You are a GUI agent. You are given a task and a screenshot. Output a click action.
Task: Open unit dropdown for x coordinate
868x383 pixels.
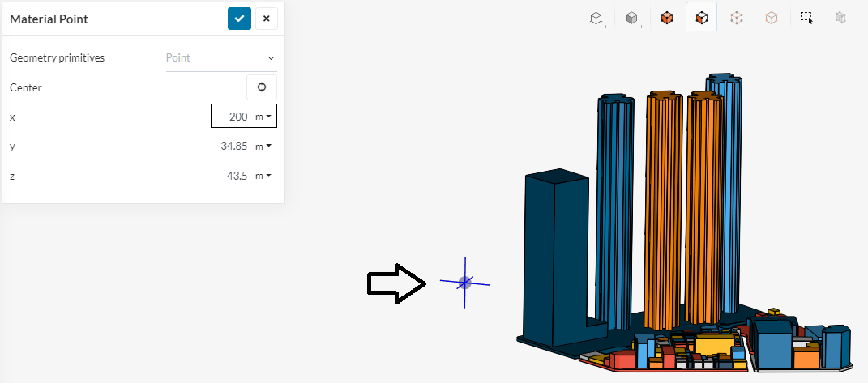[x=263, y=117]
